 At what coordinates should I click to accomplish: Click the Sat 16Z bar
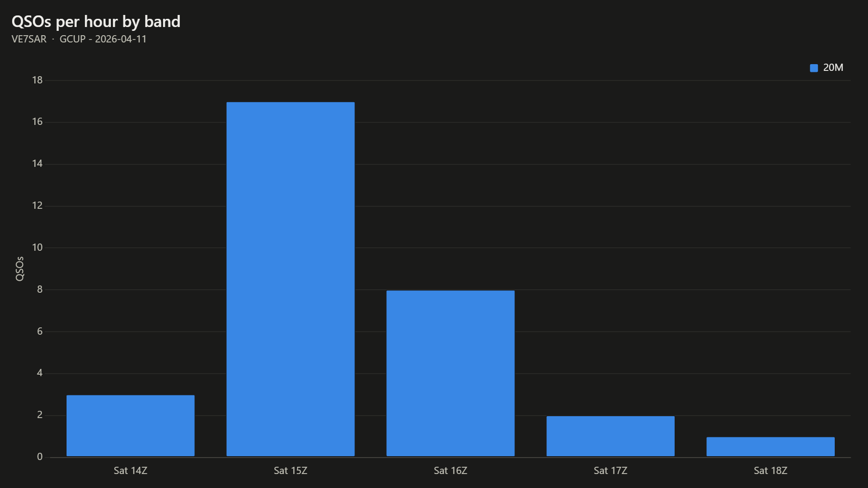coord(450,373)
